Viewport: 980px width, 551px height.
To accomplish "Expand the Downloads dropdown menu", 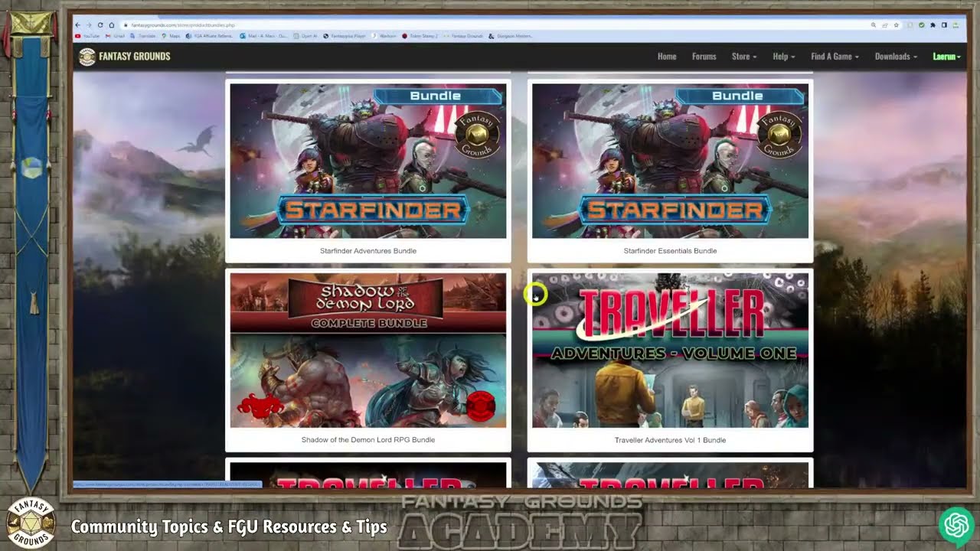I will 896,57.
